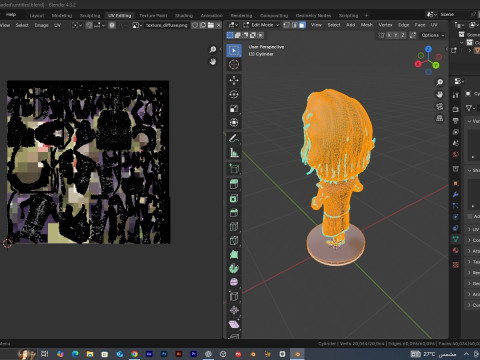This screenshot has width=480, height=360.
Task: Switch perspective/orthographic grid icon in viewport
Action: 440,119
